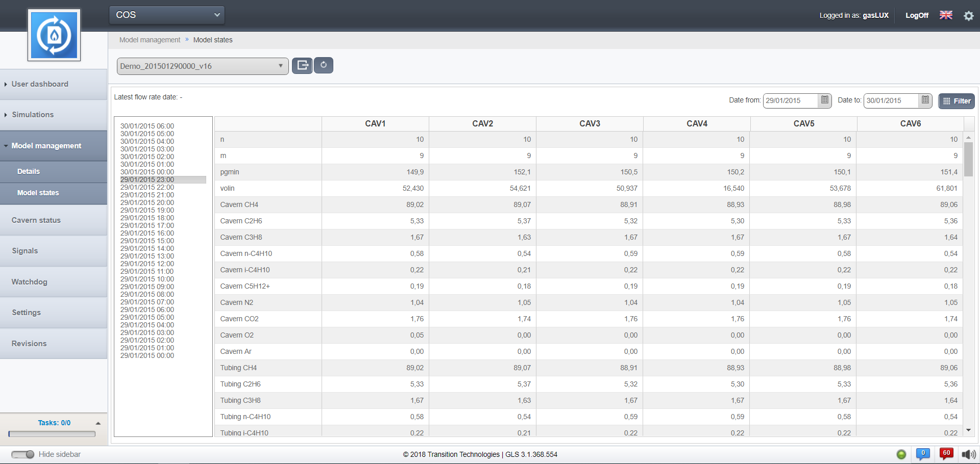980x464 pixels.
Task: Click the LogOff link
Action: [917, 15]
